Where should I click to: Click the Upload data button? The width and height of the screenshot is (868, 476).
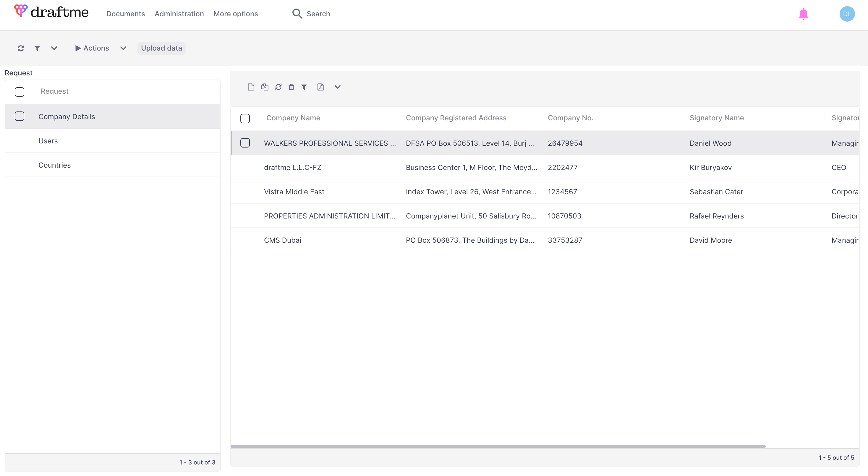161,48
